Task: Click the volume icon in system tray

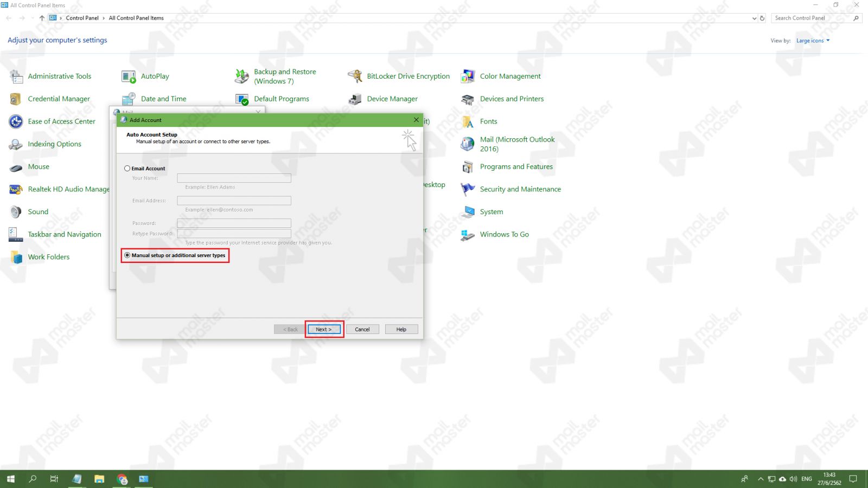Action: 793,479
